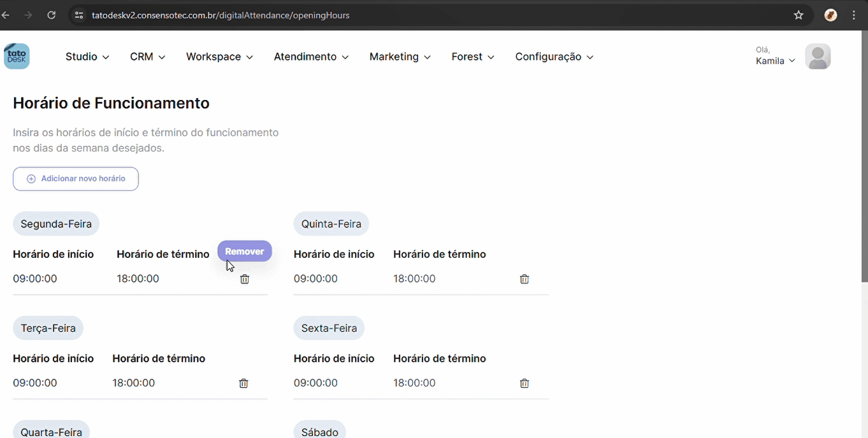
Task: Select the Segunda-Feira day label
Action: coord(56,224)
